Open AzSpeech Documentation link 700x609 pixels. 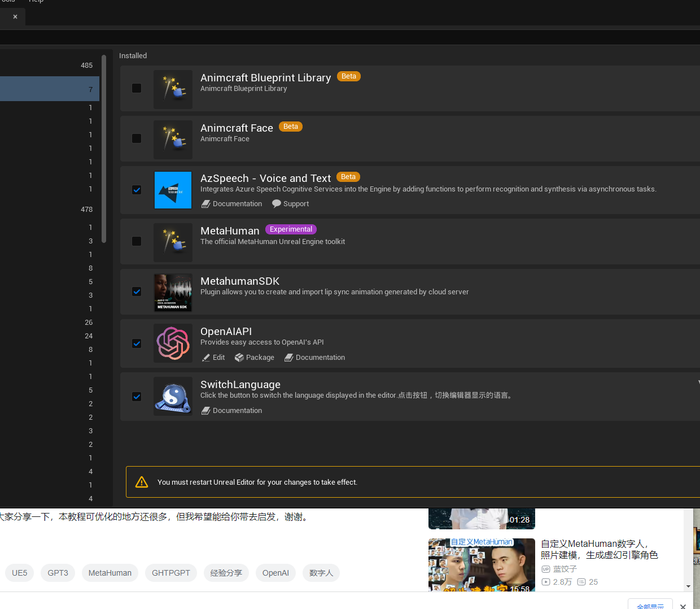[232, 204]
